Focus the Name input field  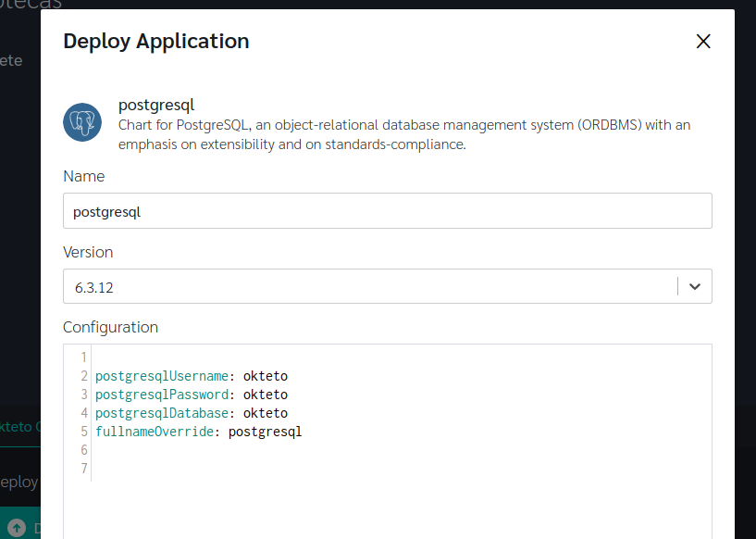(x=387, y=211)
